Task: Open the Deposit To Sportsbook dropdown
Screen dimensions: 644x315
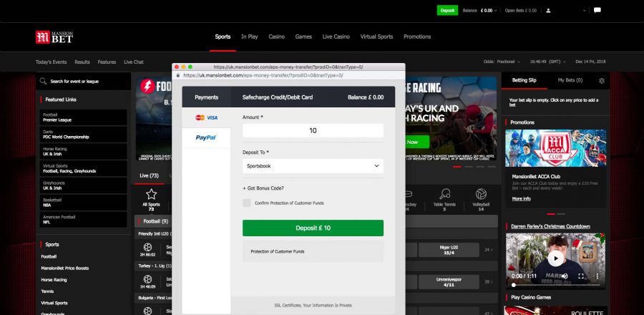Action: (313, 166)
